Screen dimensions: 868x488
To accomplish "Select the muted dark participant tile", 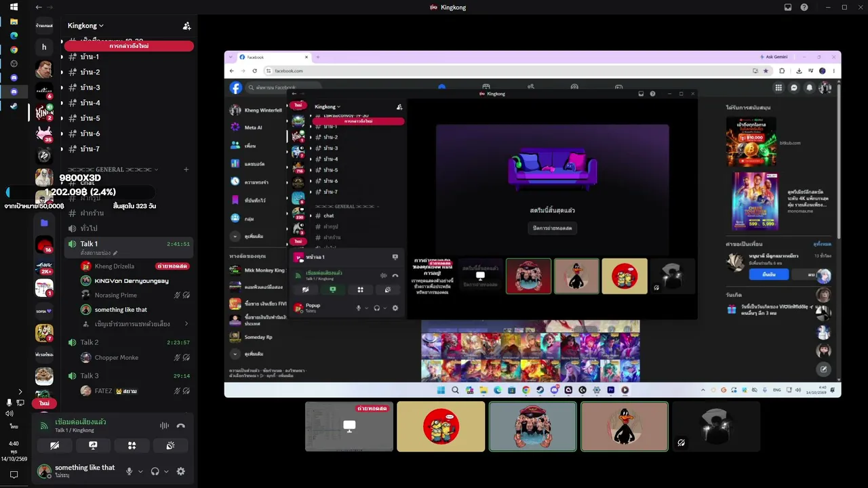I will tap(716, 426).
